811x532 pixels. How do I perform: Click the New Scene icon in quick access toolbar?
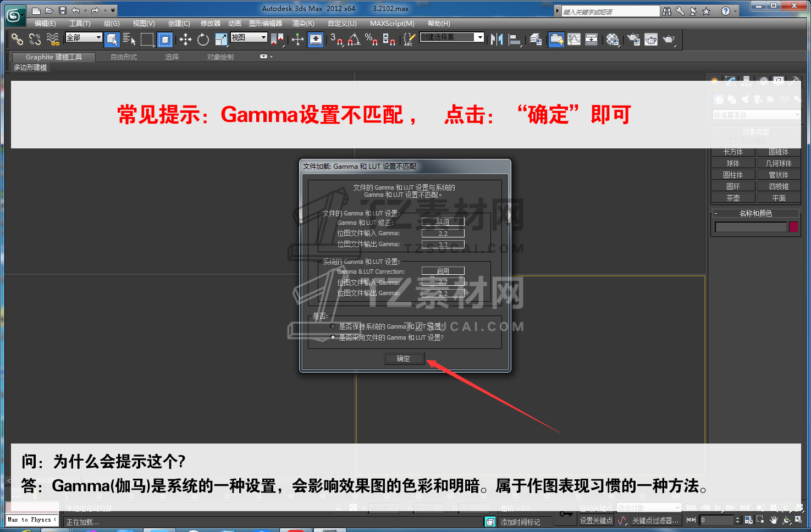36,10
